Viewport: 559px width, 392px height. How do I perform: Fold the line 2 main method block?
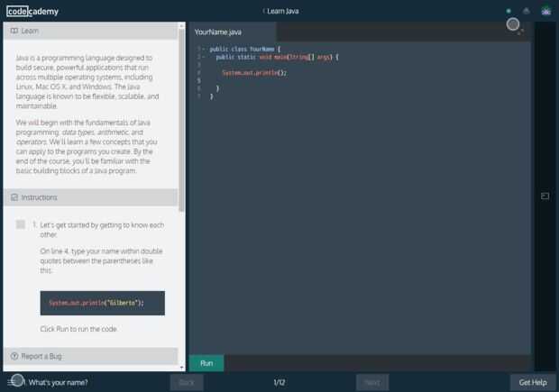pyautogui.click(x=204, y=57)
